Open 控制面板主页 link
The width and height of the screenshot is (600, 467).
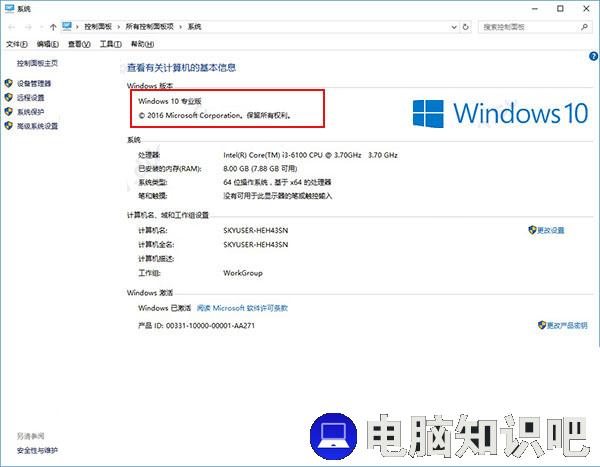click(37, 63)
